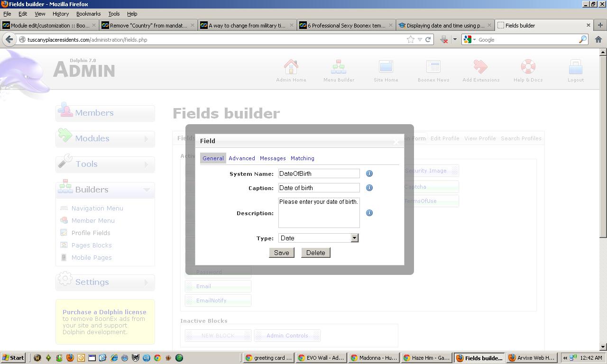Open Help & Docs lifebuoy icon
The height and width of the screenshot is (364, 607).
528,67
